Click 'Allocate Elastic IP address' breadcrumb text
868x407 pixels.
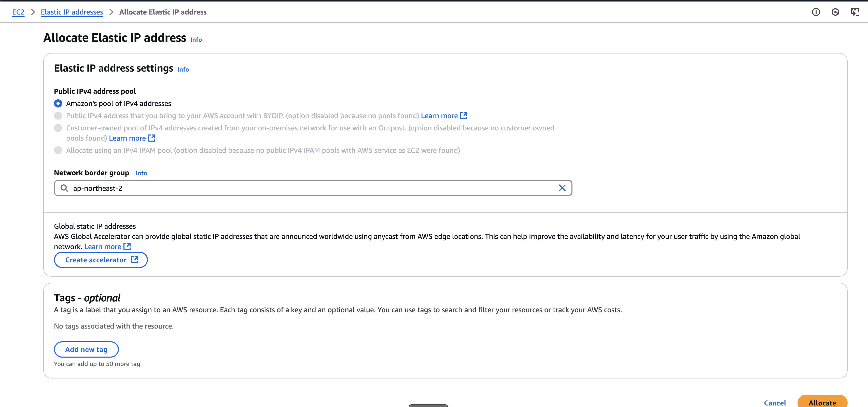coord(163,12)
